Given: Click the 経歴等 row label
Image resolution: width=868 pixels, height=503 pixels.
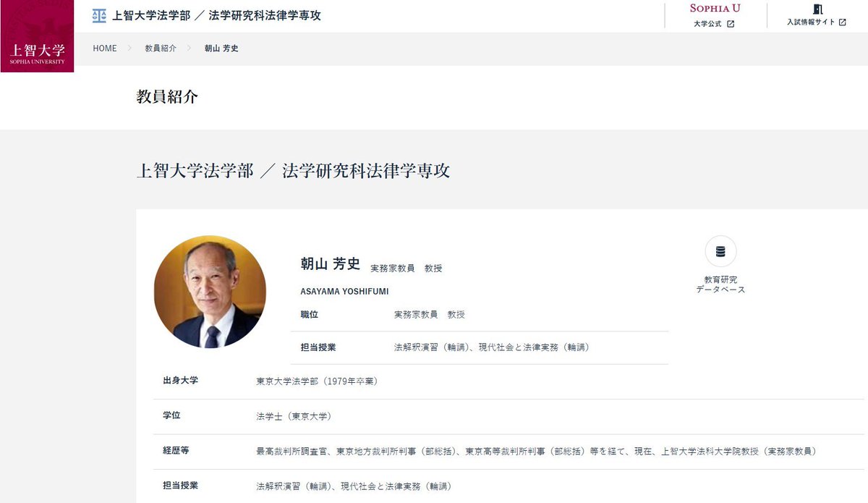Looking at the screenshot, I should [x=176, y=451].
